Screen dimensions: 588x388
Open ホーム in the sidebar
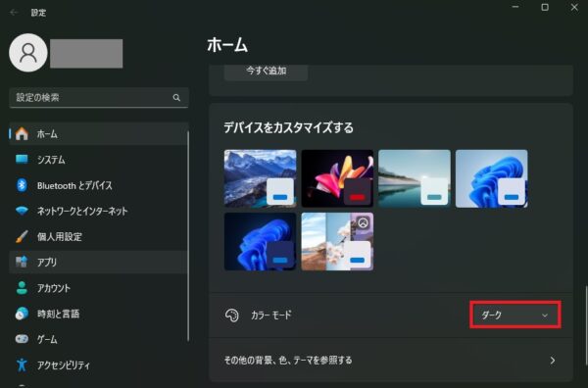[x=98, y=133]
